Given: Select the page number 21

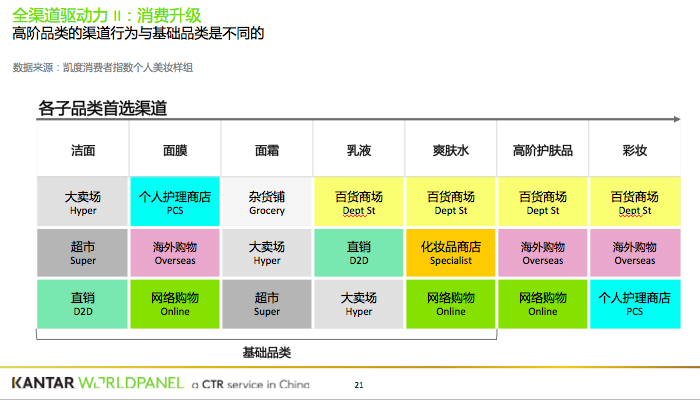Looking at the screenshot, I should point(359,385).
